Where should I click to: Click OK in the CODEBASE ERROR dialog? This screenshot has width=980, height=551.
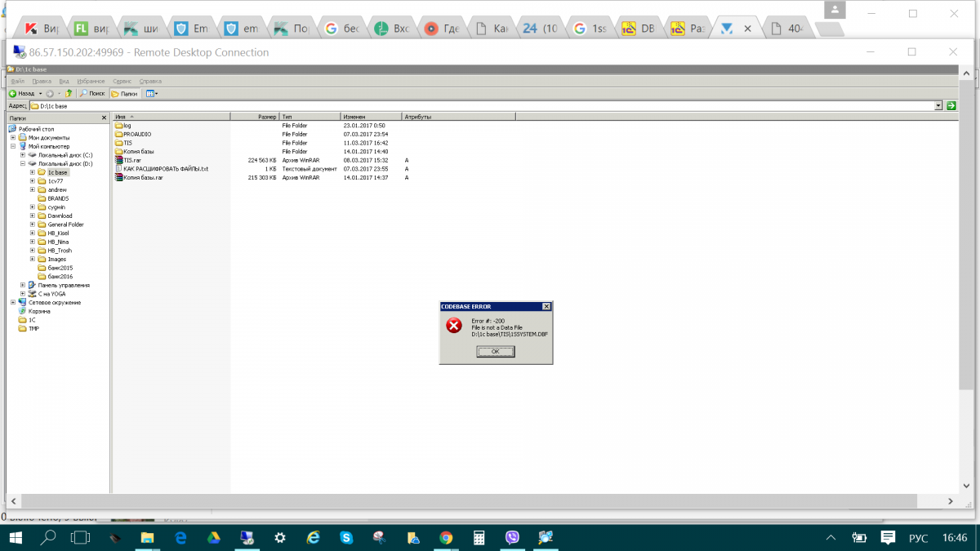point(496,351)
